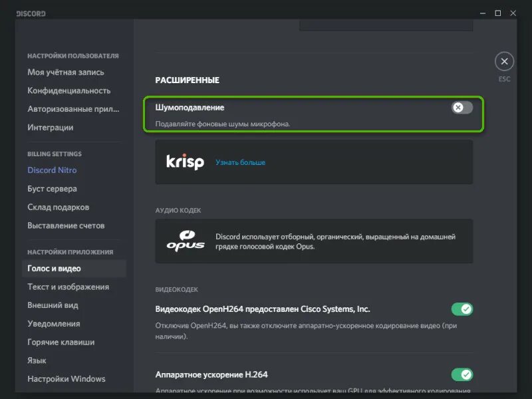Go to Интеграции settings
Image resolution: width=532 pixels, height=399 pixels.
tap(51, 127)
